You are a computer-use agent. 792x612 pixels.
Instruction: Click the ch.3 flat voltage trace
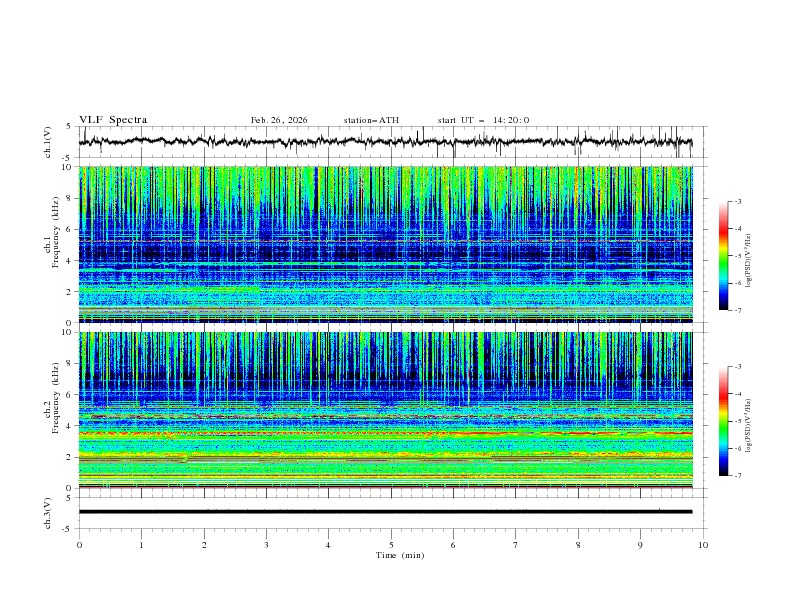click(385, 512)
